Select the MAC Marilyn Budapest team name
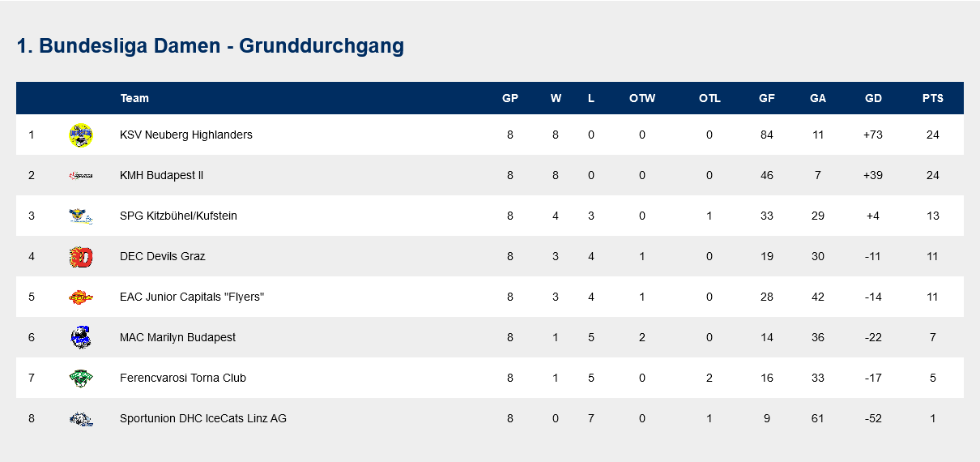Screen dimensions: 980x462 pyautogui.click(x=177, y=337)
